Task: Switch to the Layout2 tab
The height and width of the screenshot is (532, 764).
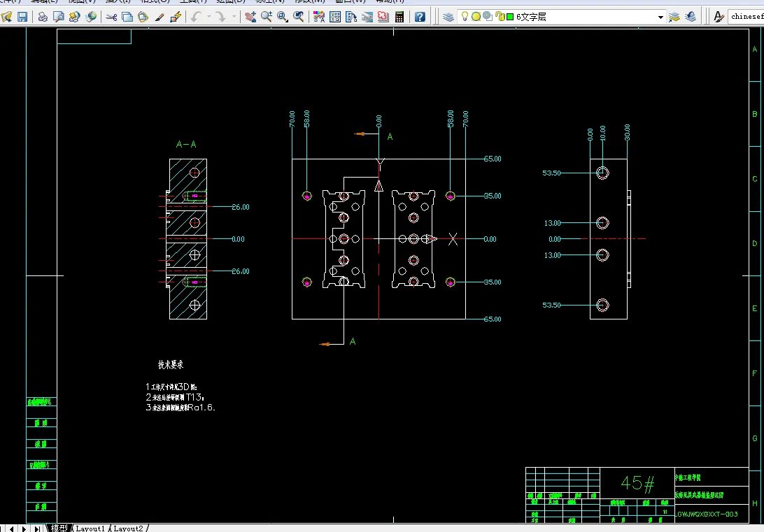Action: 129,528
